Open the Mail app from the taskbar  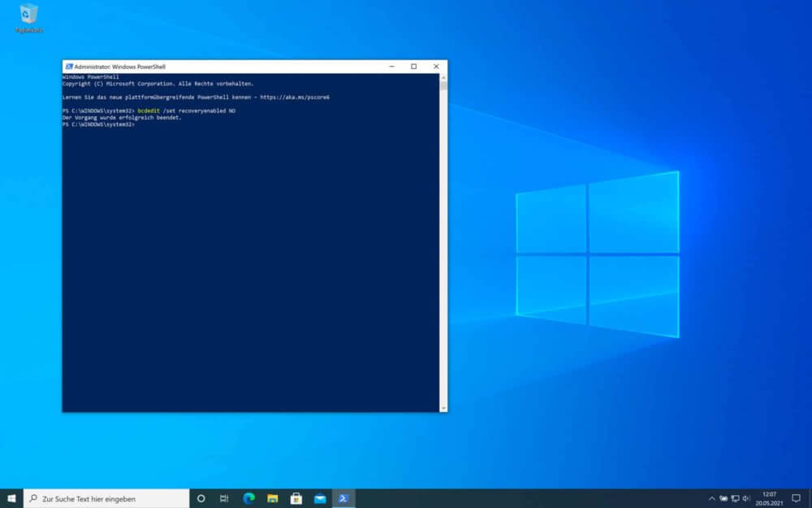[320, 499]
